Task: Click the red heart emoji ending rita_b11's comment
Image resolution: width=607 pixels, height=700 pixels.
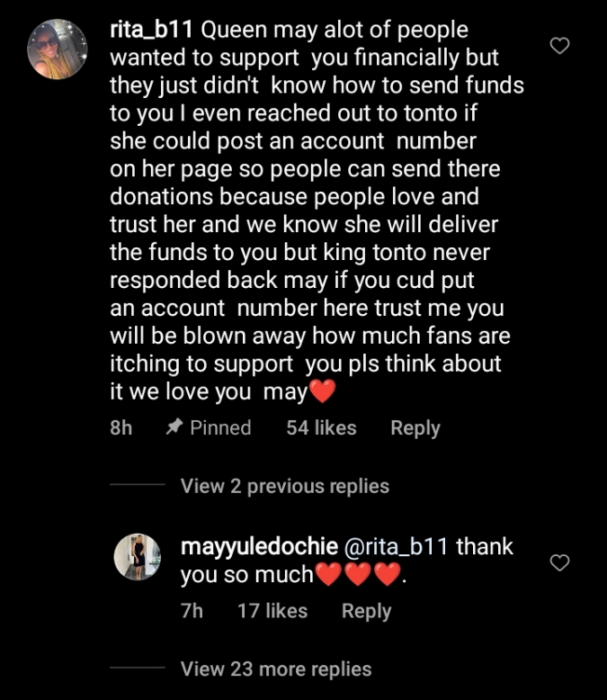Action: point(321,392)
